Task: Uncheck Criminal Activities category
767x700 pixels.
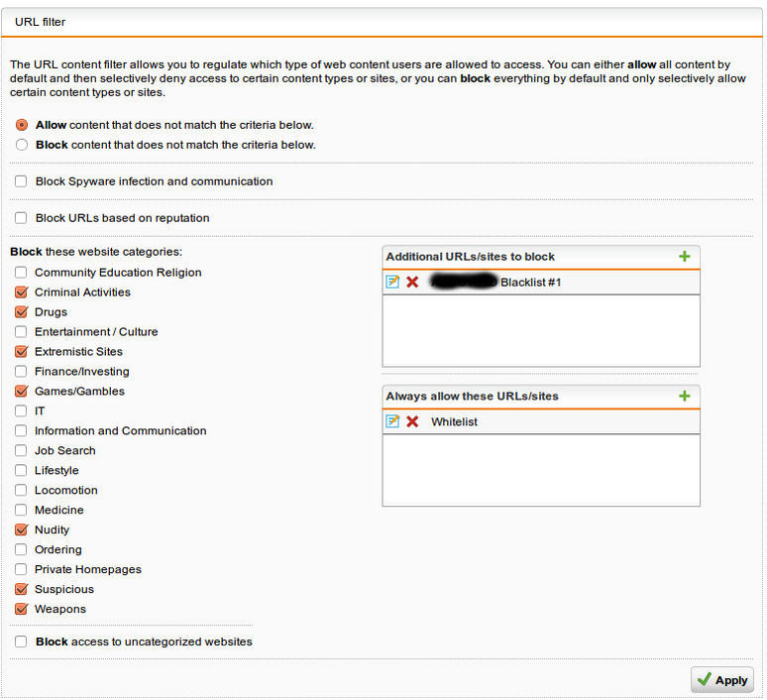Action: pos(21,292)
